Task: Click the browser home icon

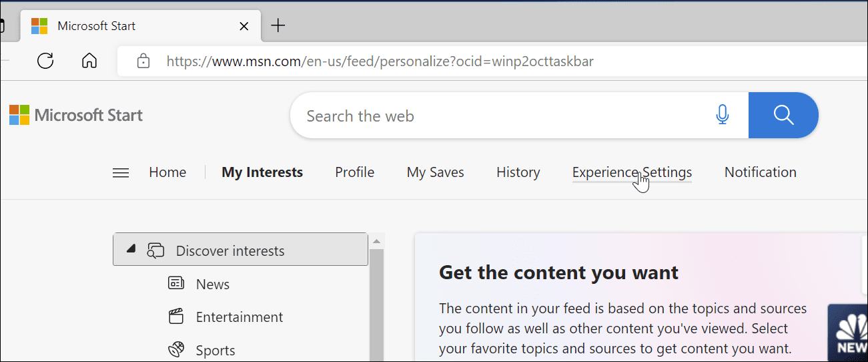Action: click(x=89, y=61)
